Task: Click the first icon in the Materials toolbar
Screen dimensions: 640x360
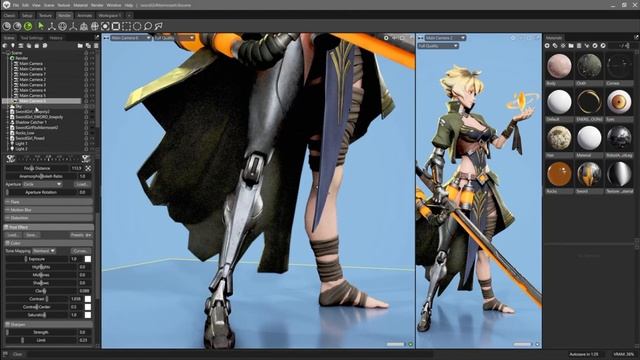Action: [547, 46]
